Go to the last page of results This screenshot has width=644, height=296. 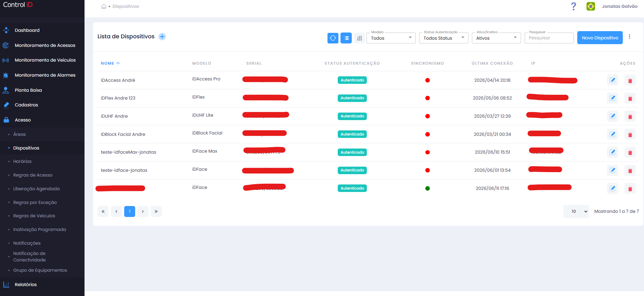pos(156,211)
